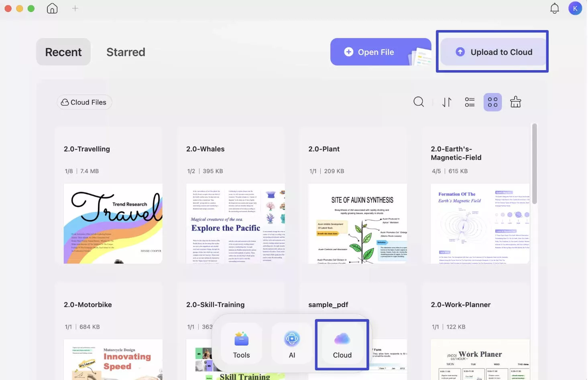Open a new tab with plus icon
The height and width of the screenshot is (380, 588).
tap(75, 8)
